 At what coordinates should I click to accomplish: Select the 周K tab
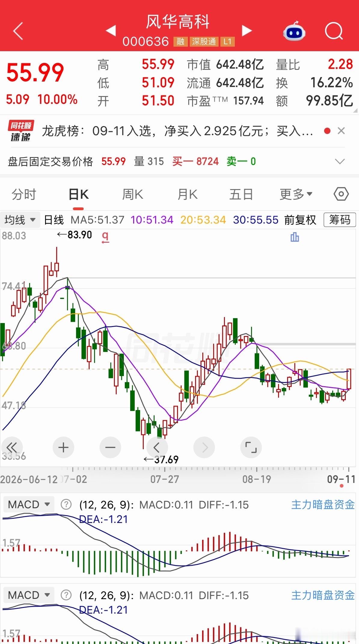tap(133, 194)
